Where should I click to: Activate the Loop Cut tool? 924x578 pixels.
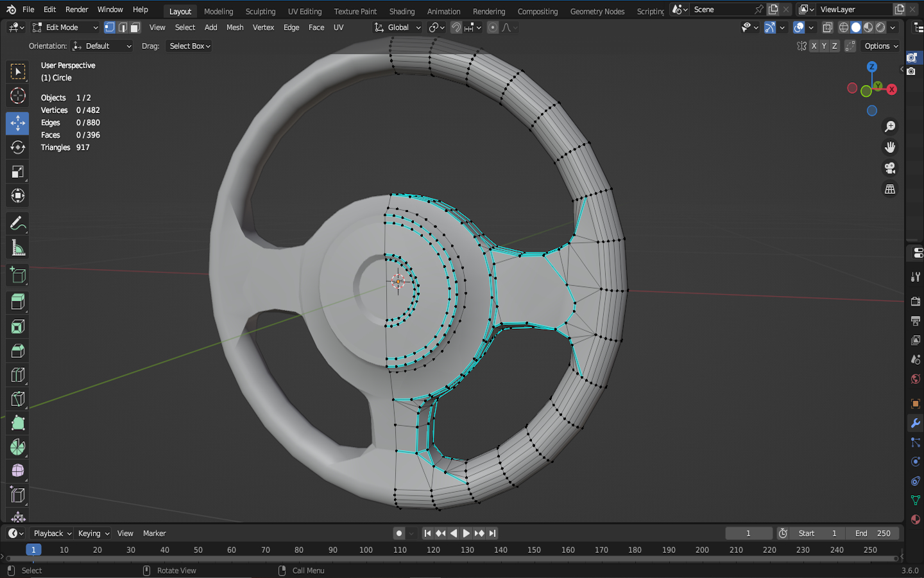click(17, 375)
